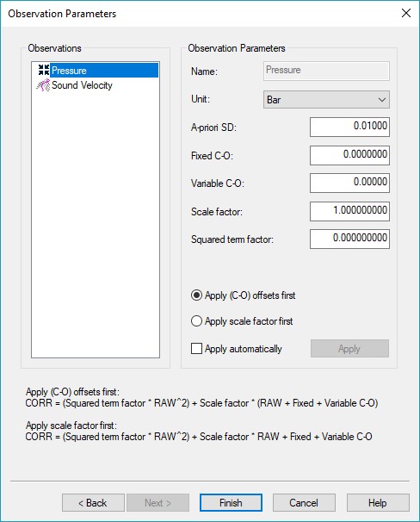Expand the Unit combo box arrow
The image size is (420, 522).
pyautogui.click(x=382, y=100)
